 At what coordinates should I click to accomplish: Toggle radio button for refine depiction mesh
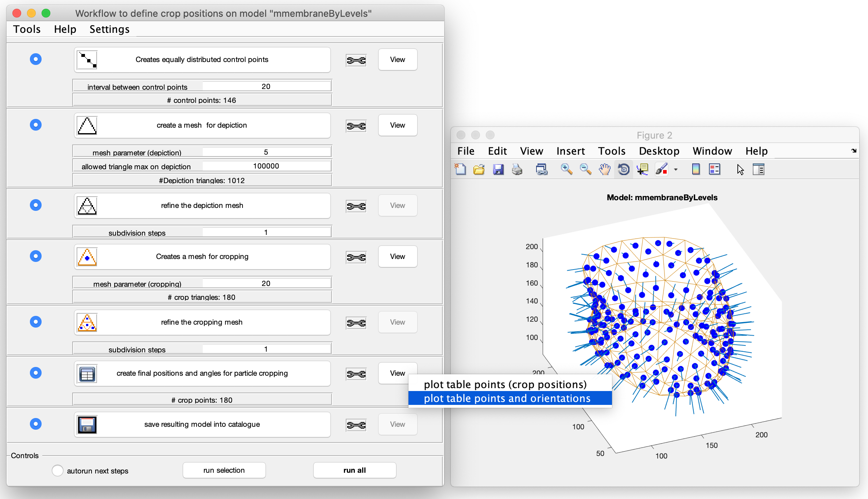point(36,205)
